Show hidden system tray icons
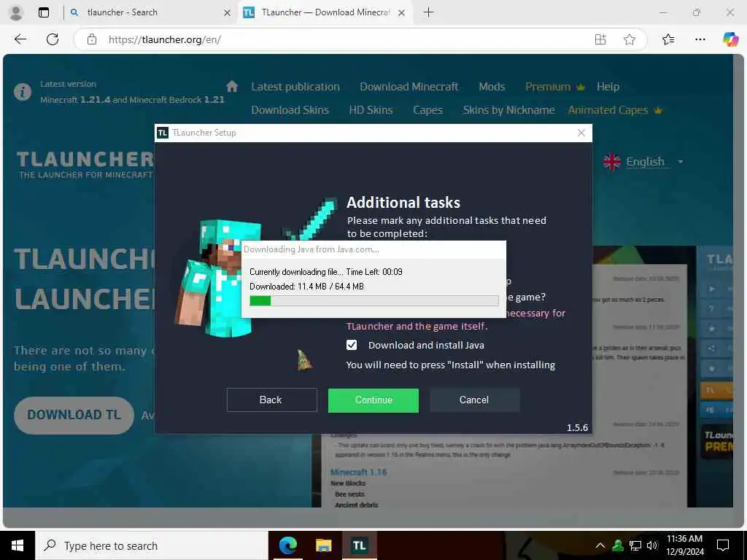 pyautogui.click(x=600, y=545)
